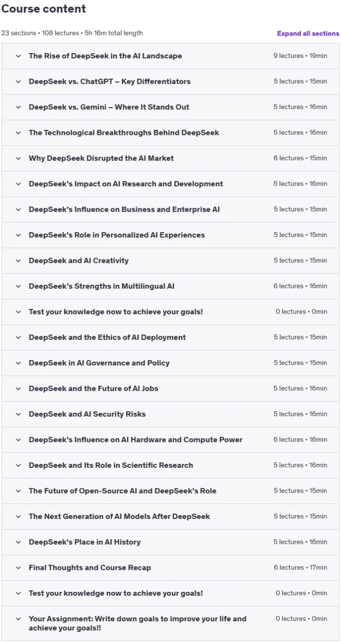Expand first Test your knowledge section
The width and height of the screenshot is (341, 644).
pyautogui.click(x=170, y=312)
